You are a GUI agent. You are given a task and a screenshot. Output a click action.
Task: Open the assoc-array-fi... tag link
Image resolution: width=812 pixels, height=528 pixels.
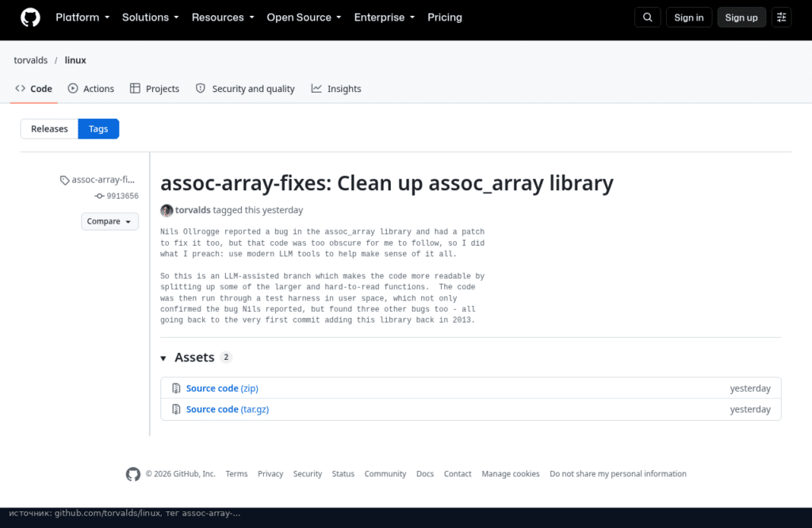[103, 180]
